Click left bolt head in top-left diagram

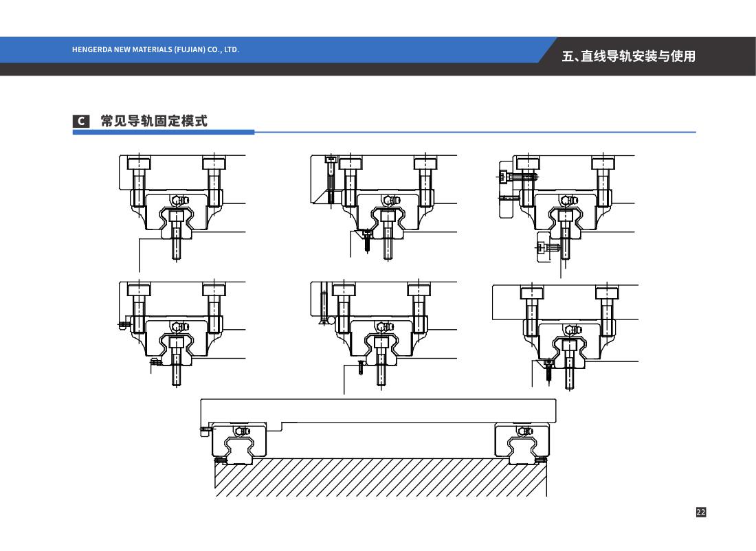click(139, 164)
